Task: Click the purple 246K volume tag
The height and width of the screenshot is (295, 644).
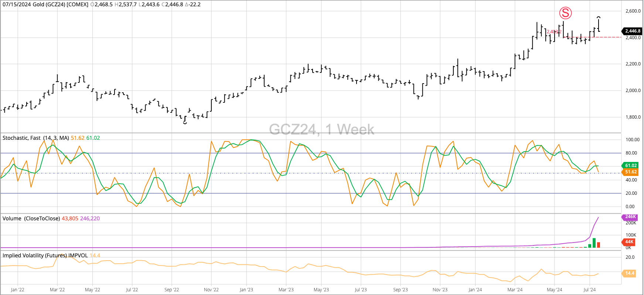Action: (x=630, y=217)
